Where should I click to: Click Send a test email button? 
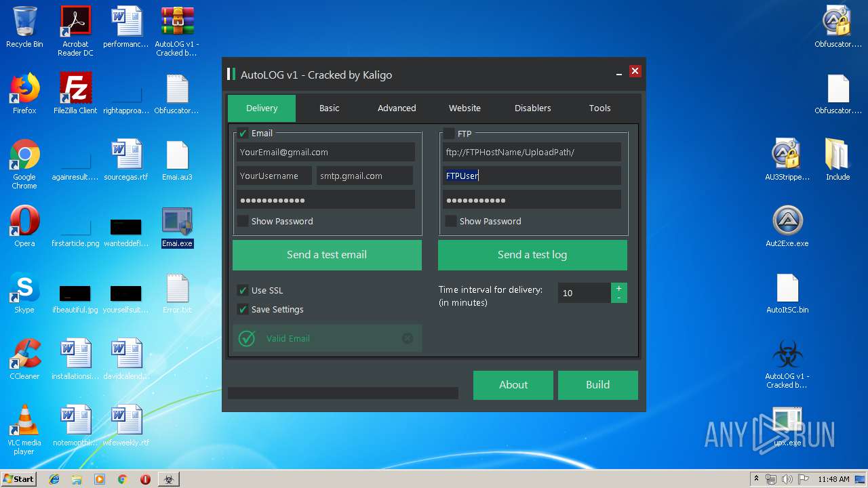pyautogui.click(x=327, y=255)
